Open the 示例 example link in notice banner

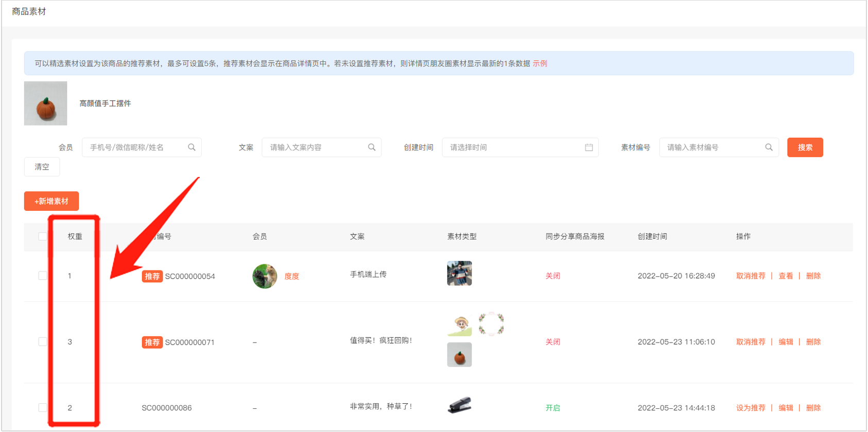pos(540,64)
